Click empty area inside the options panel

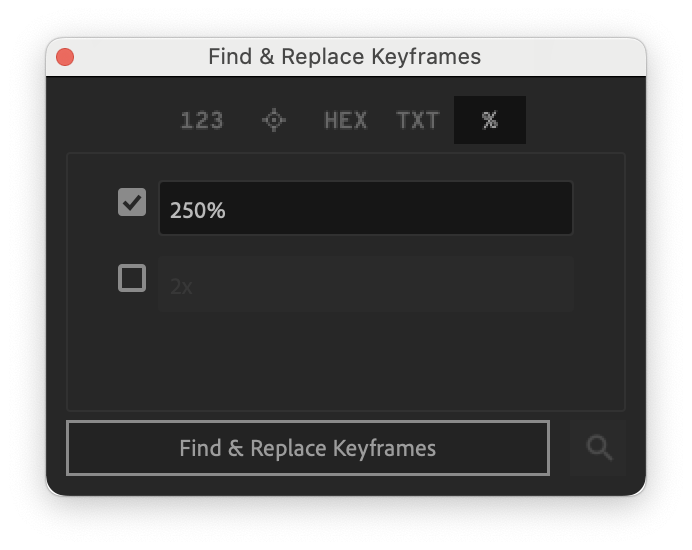click(x=346, y=362)
